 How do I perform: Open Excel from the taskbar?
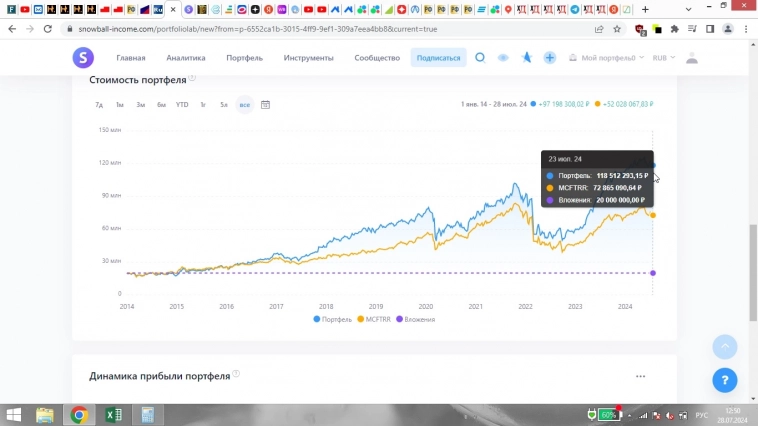point(114,415)
